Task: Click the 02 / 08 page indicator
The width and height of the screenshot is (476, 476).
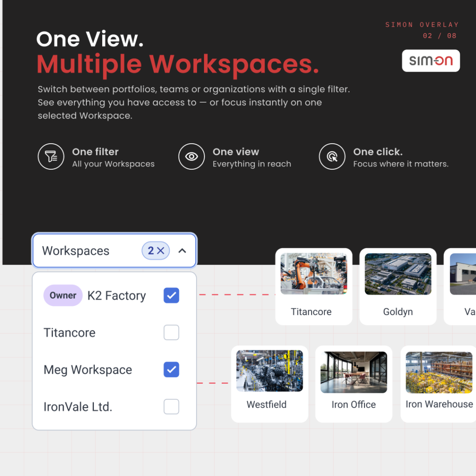Action: pos(440,36)
